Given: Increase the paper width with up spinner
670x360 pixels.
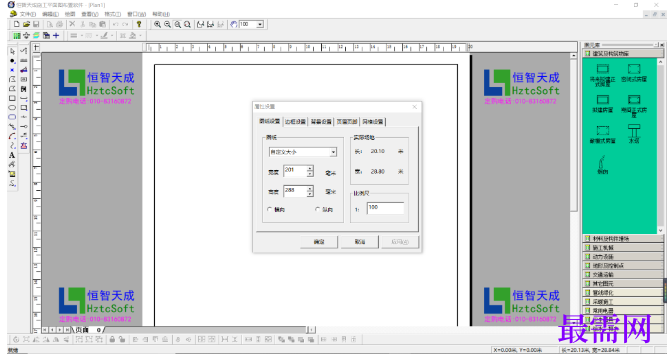Looking at the screenshot, I should coord(310,168).
